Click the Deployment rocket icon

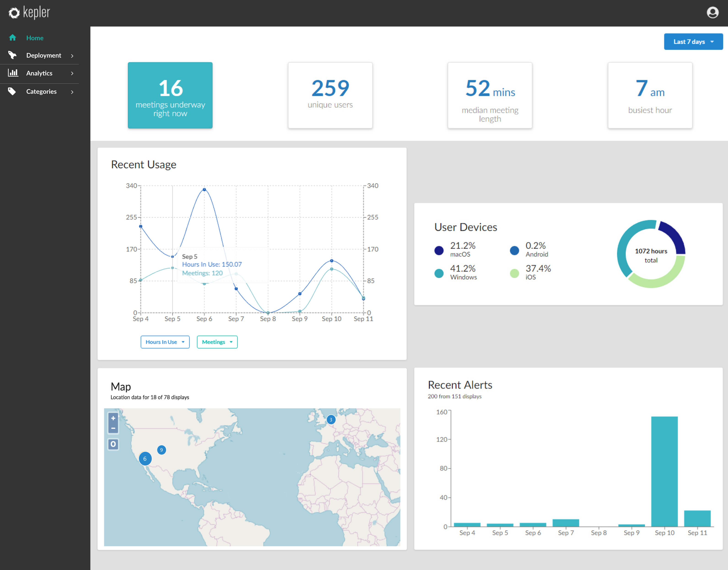click(x=12, y=55)
